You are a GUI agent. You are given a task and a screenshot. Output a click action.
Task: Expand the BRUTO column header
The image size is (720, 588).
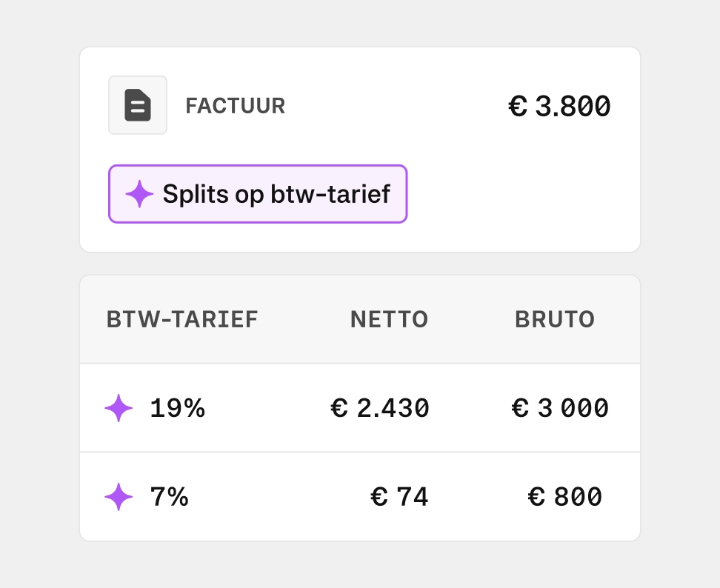[554, 319]
